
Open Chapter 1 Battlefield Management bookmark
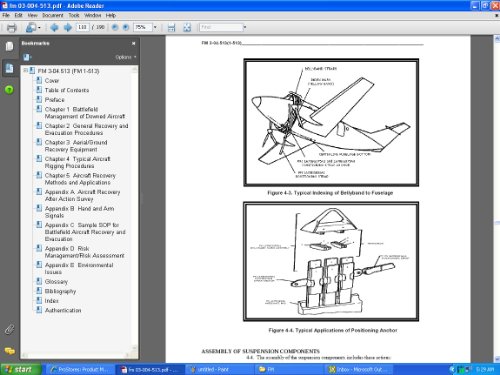click(x=85, y=113)
